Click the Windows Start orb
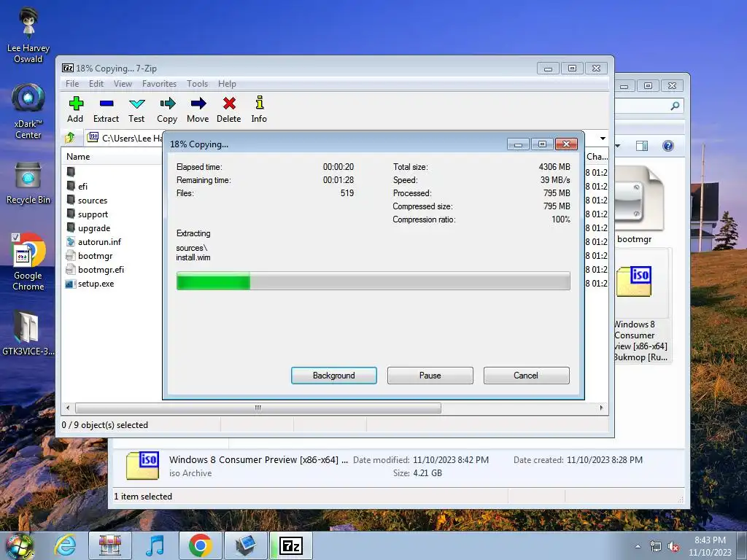This screenshot has width=747, height=560. coord(19,545)
